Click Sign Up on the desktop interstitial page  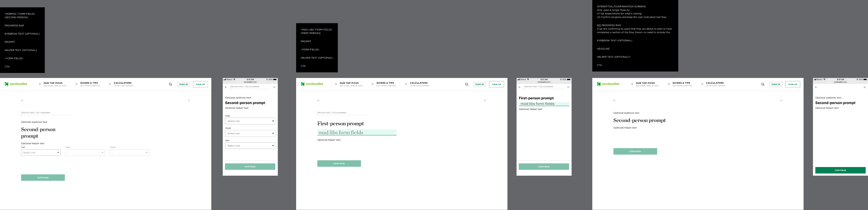[793, 84]
